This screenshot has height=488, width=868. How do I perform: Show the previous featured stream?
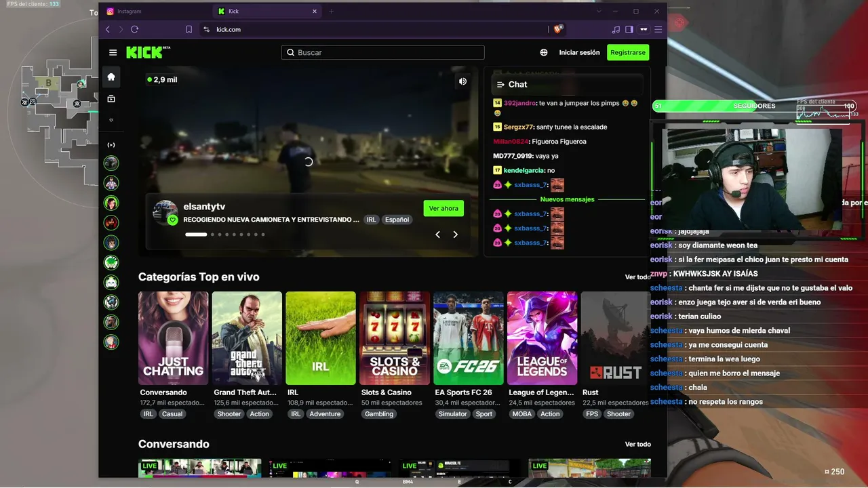tap(437, 235)
